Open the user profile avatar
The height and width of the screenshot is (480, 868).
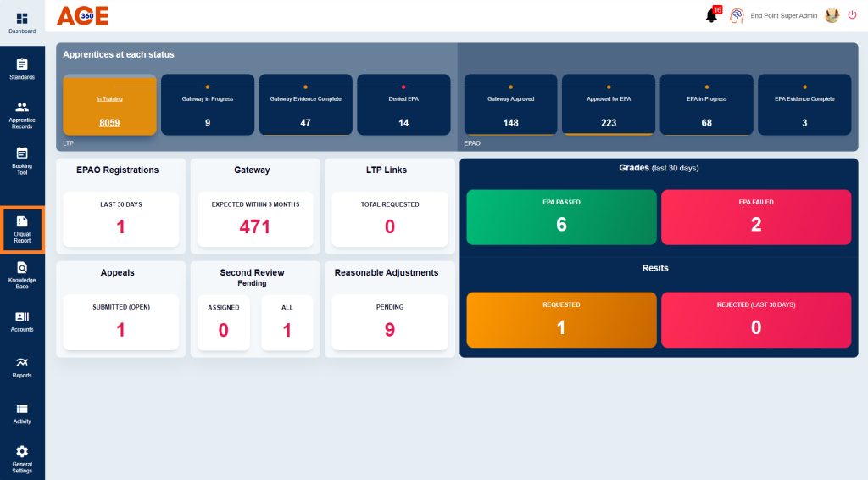tap(832, 15)
